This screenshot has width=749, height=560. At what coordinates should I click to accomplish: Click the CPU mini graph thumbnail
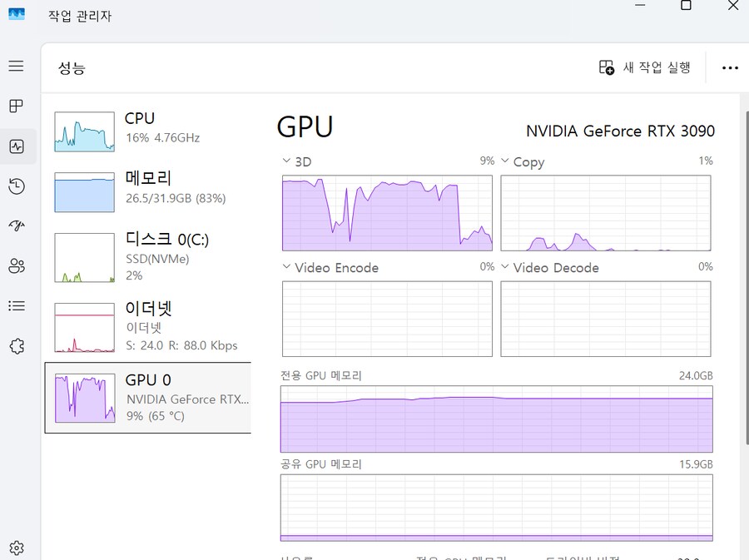pos(85,131)
